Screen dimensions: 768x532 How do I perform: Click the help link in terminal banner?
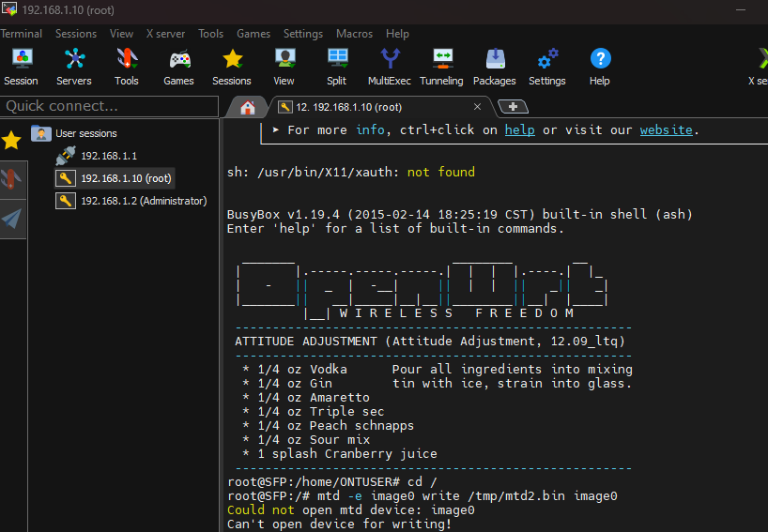[520, 130]
